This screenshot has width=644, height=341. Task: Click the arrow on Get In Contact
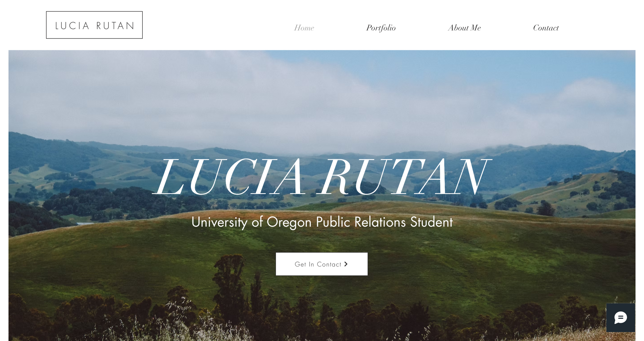tap(346, 264)
